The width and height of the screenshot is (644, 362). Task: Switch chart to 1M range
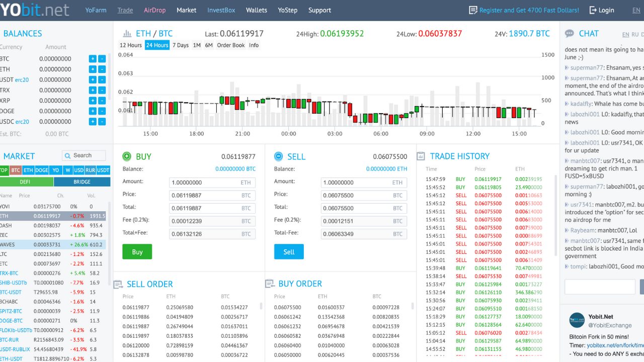197,45
